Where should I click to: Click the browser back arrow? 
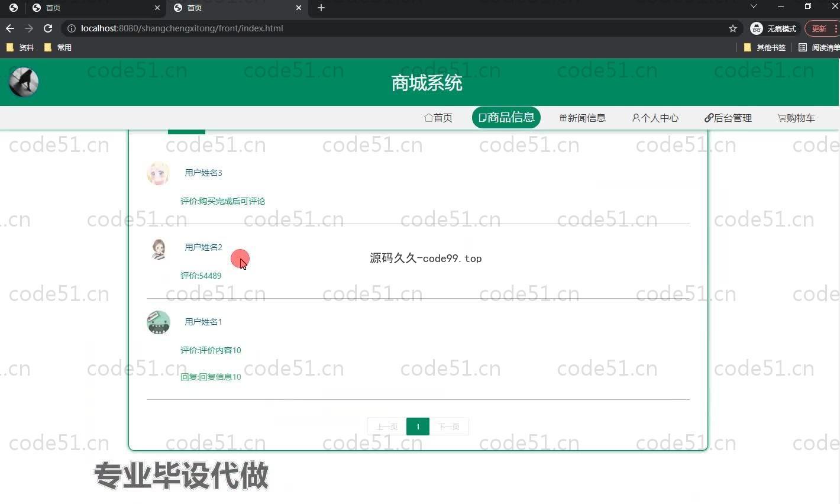(x=10, y=28)
